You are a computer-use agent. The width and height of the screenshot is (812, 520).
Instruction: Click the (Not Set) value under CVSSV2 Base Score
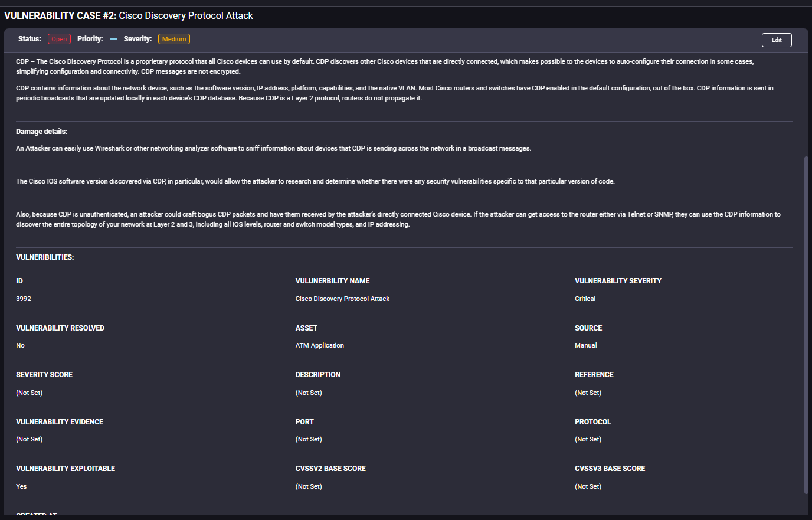309,486
